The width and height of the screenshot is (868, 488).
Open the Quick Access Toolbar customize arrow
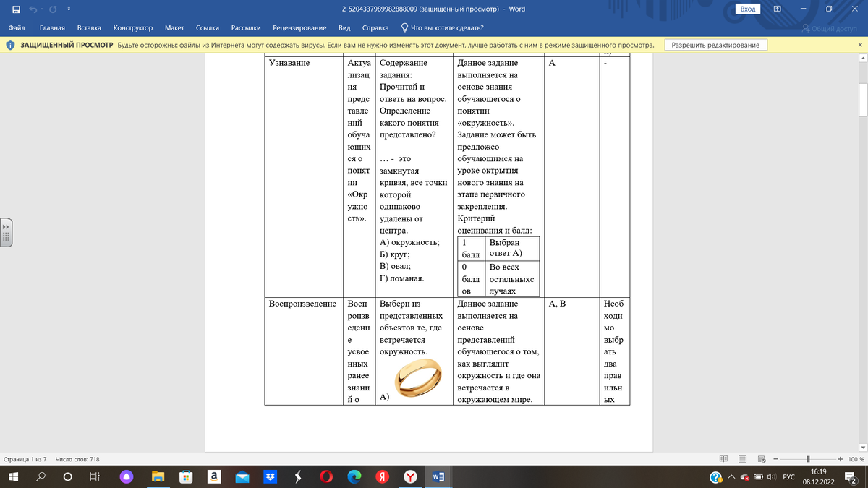(68, 9)
